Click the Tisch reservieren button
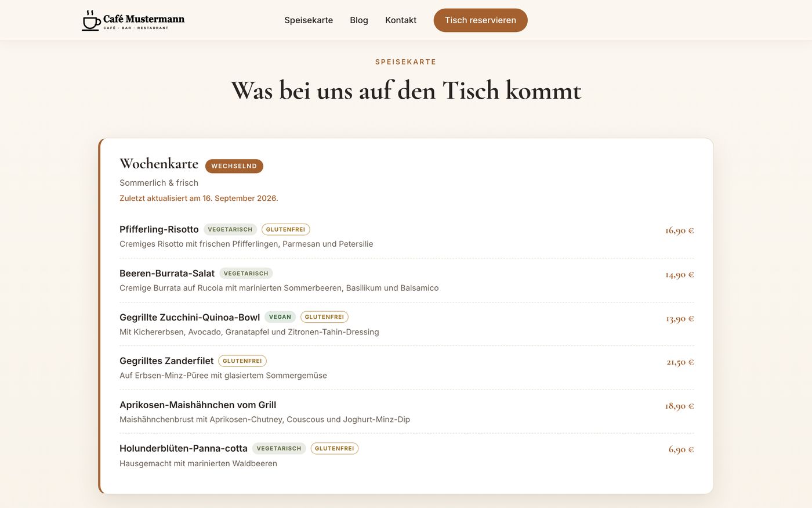The width and height of the screenshot is (812, 508). [x=480, y=20]
